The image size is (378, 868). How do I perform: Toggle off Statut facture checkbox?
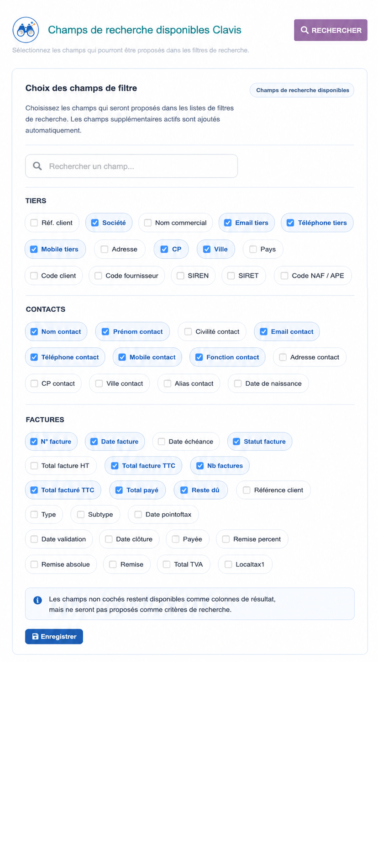[236, 442]
